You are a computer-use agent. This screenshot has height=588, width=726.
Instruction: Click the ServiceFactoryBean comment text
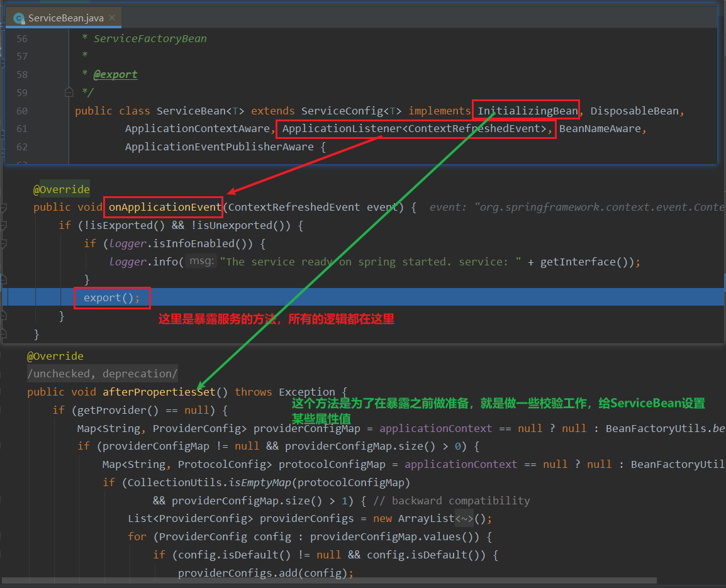click(x=150, y=39)
